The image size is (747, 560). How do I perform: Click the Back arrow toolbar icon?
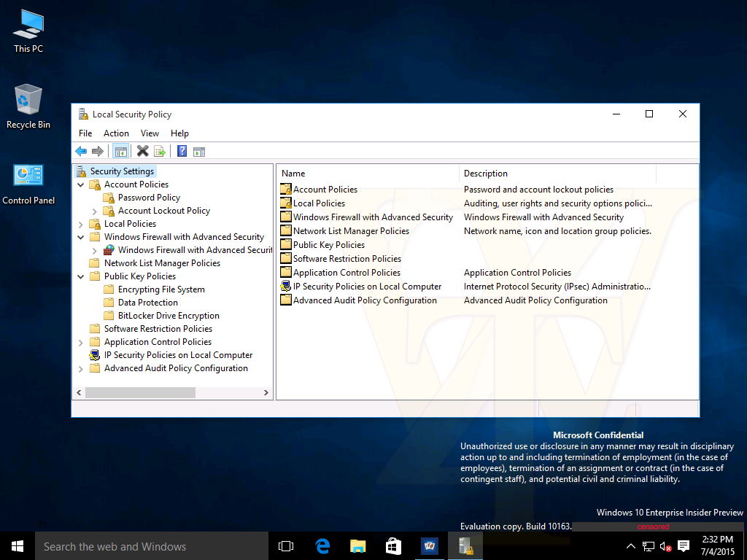(81, 152)
